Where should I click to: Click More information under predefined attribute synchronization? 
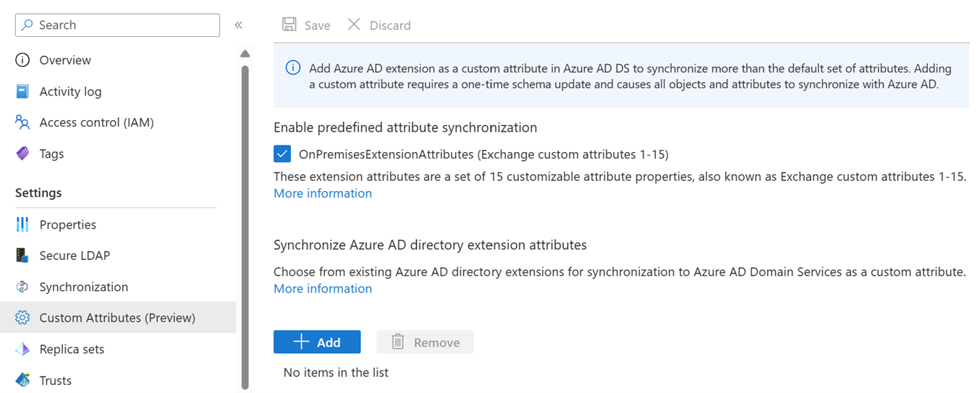[x=323, y=193]
